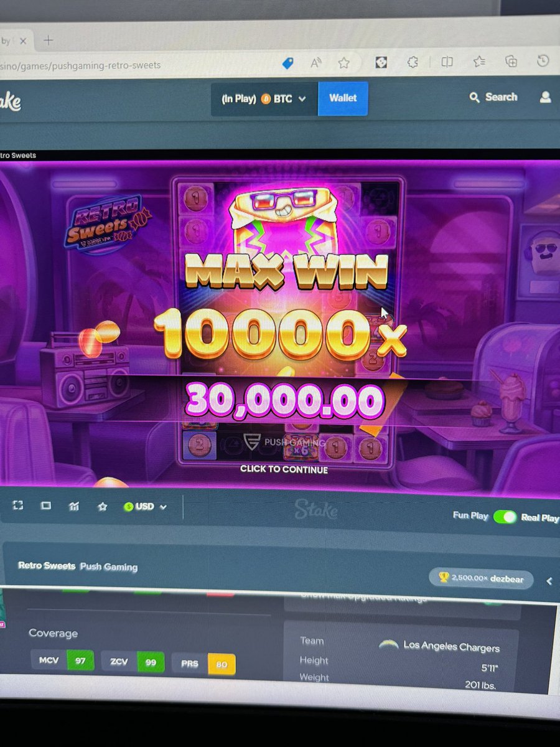Toggle split screen view icon

point(447,61)
